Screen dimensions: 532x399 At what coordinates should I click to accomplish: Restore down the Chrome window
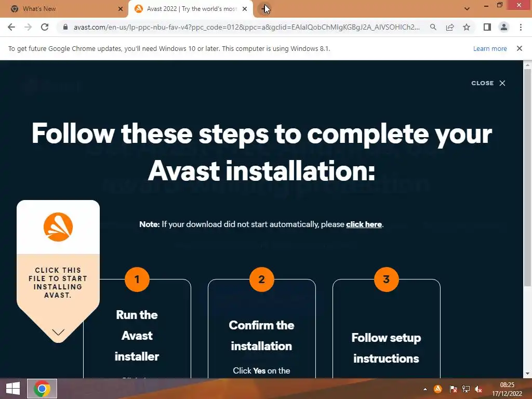click(499, 5)
